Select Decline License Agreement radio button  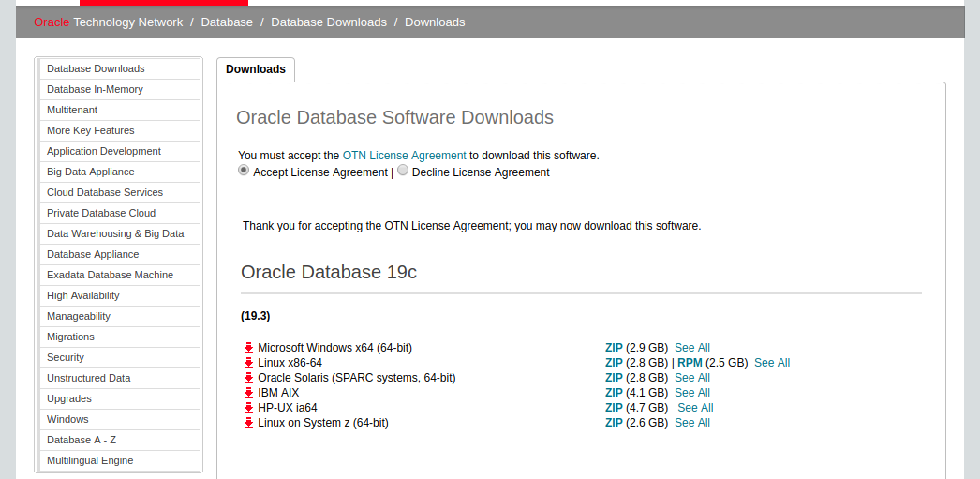tap(403, 170)
